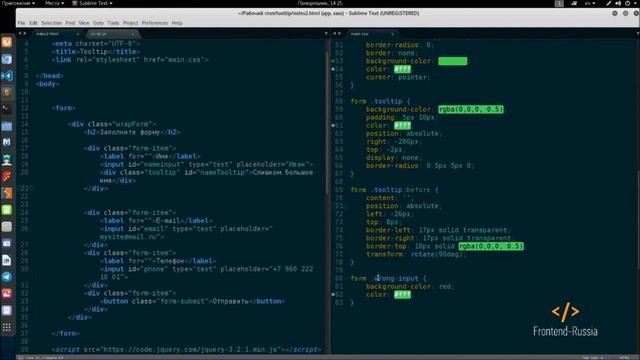Click the power icon in system tray
Viewport: 640px width, 360px height.
click(x=627, y=3)
